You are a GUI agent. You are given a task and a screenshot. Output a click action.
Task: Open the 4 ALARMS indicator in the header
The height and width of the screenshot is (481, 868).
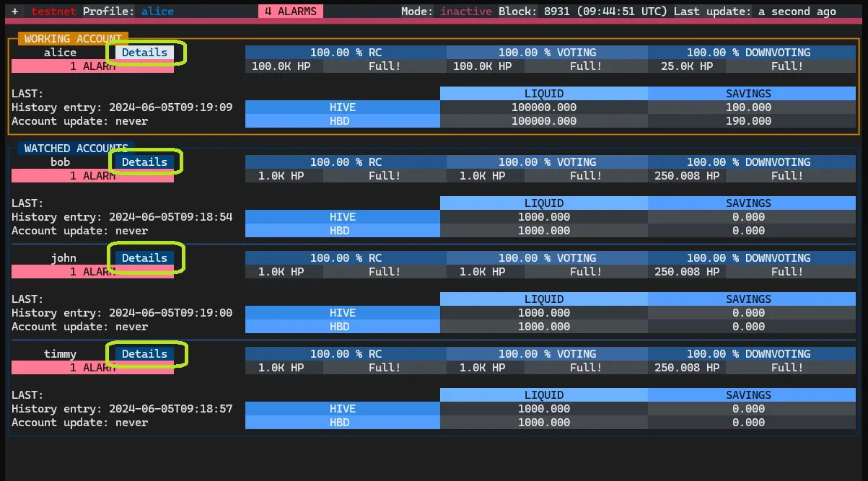[x=291, y=12]
